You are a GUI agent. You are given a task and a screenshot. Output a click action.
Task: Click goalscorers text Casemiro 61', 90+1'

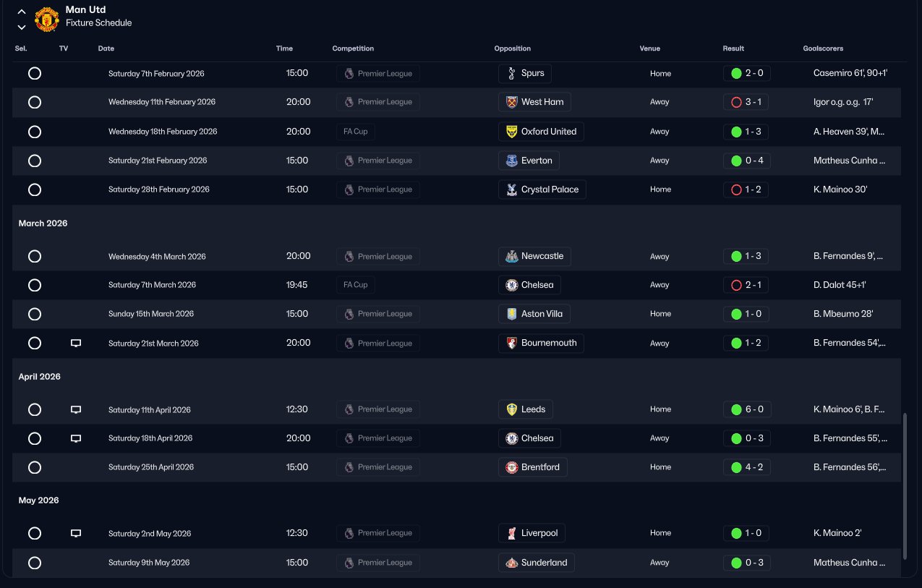(850, 73)
